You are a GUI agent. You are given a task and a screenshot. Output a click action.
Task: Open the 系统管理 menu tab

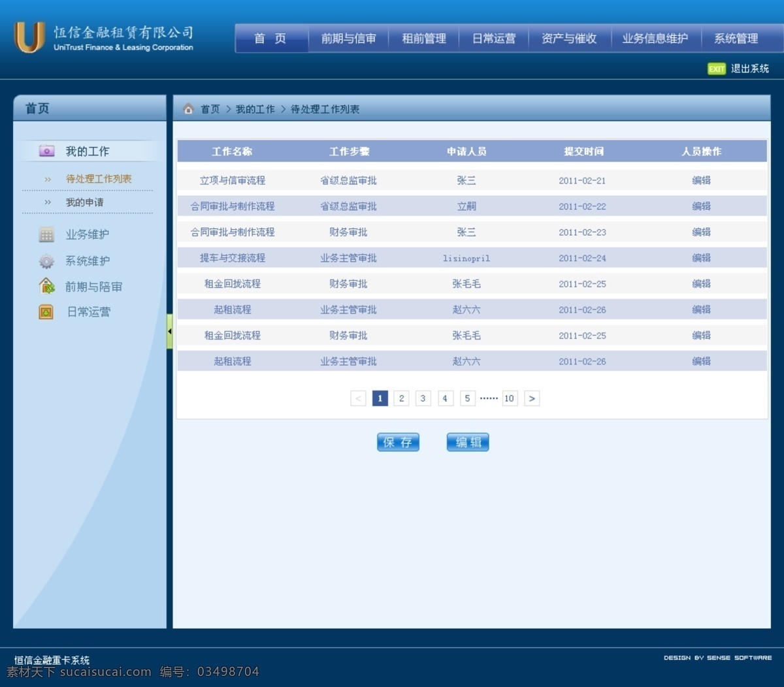coord(736,39)
